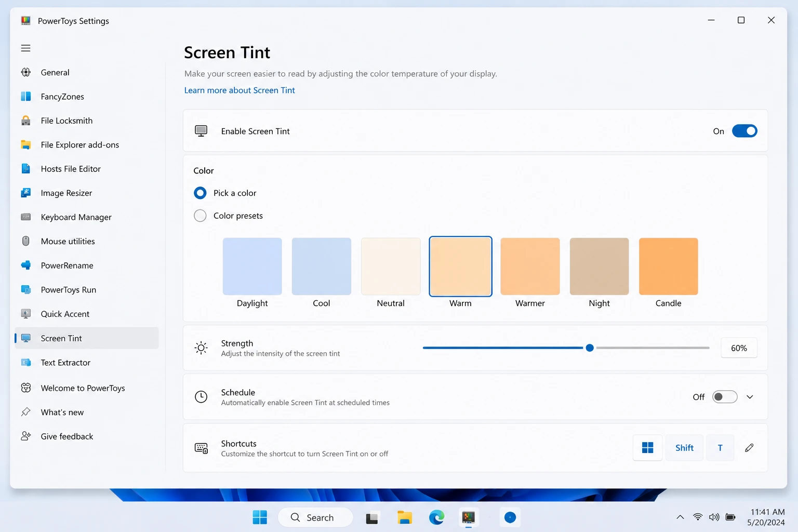
Task: Open the hamburger navigation menu
Action: pos(25,48)
